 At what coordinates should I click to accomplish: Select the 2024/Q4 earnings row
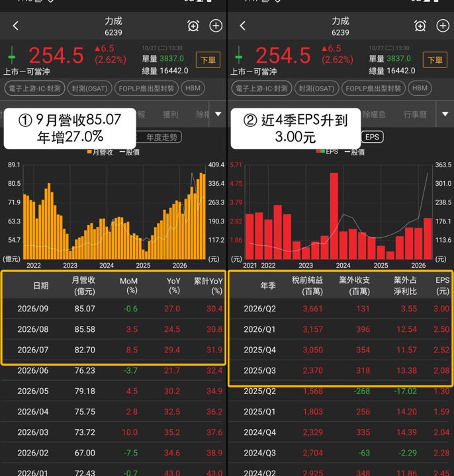point(340,432)
